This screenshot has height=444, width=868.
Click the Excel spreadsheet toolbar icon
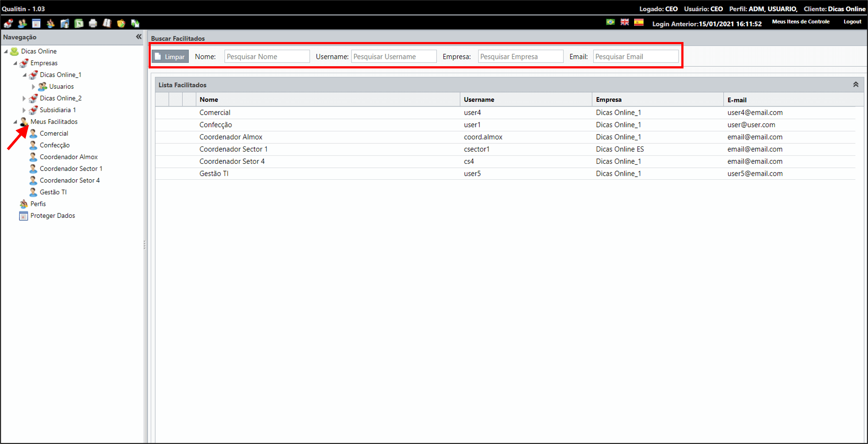[79, 23]
